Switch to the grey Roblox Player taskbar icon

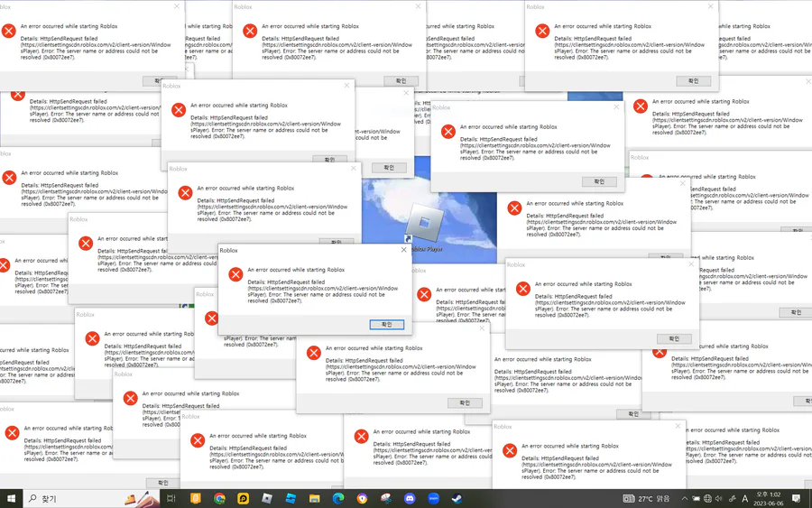coord(267,499)
